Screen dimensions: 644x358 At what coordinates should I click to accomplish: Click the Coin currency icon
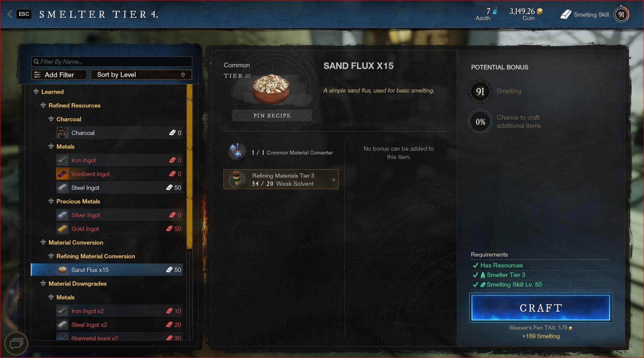[539, 11]
